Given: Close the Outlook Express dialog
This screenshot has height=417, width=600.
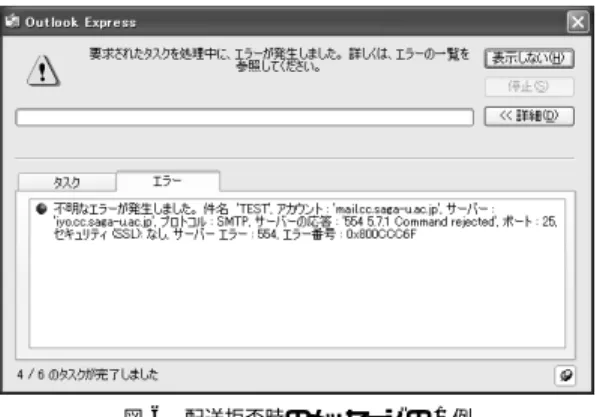Looking at the screenshot, I should point(578,22).
